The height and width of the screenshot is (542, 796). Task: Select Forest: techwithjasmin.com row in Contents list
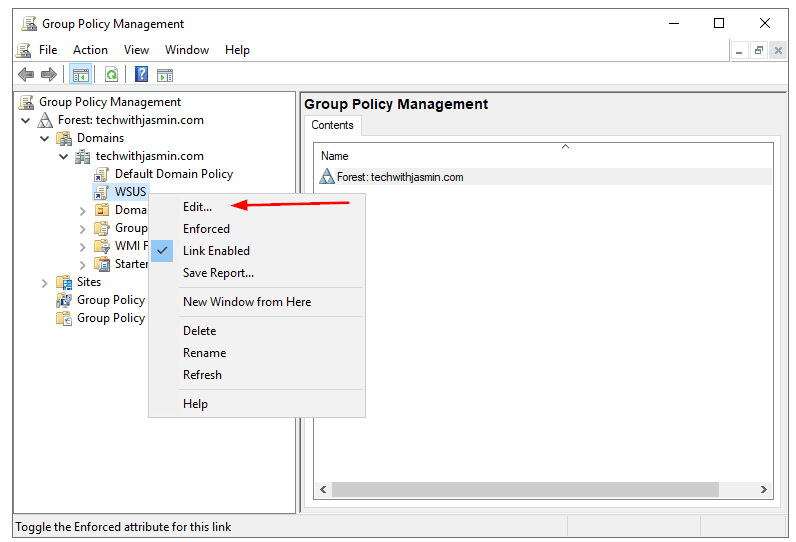pyautogui.click(x=544, y=177)
